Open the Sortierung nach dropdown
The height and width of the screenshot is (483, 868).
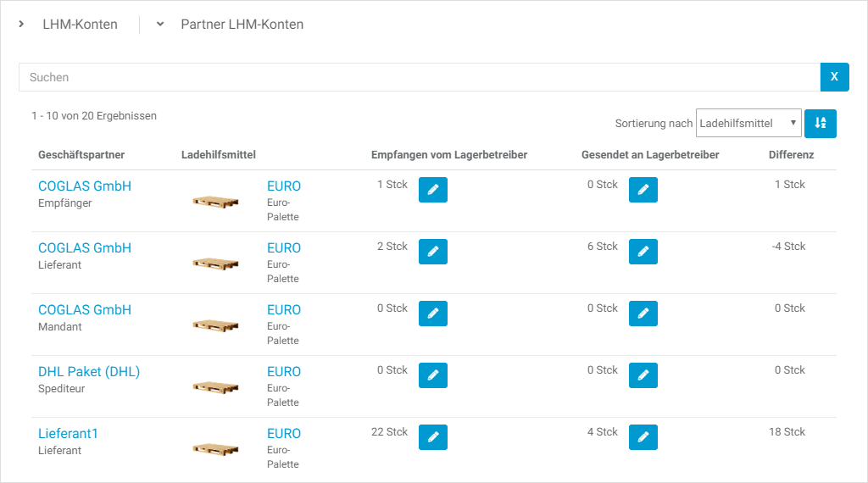[x=748, y=123]
